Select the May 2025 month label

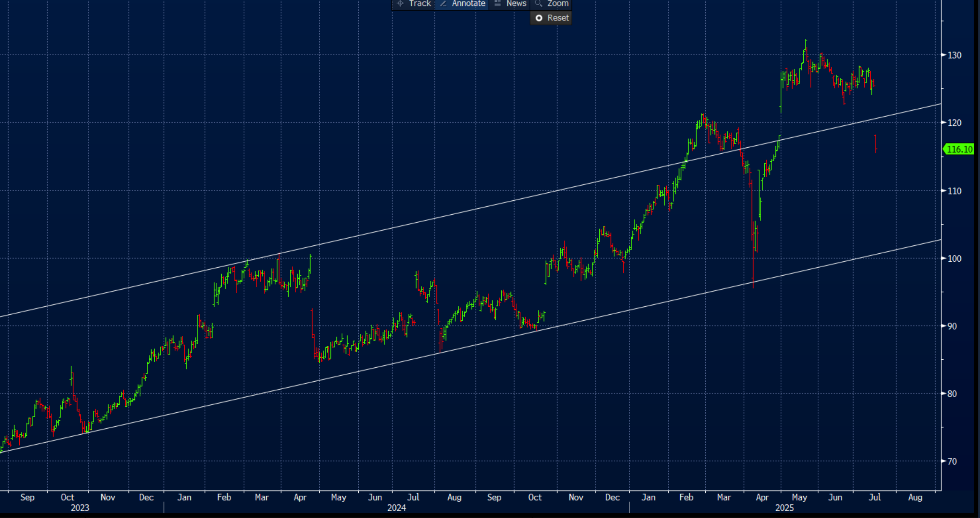(x=800, y=497)
